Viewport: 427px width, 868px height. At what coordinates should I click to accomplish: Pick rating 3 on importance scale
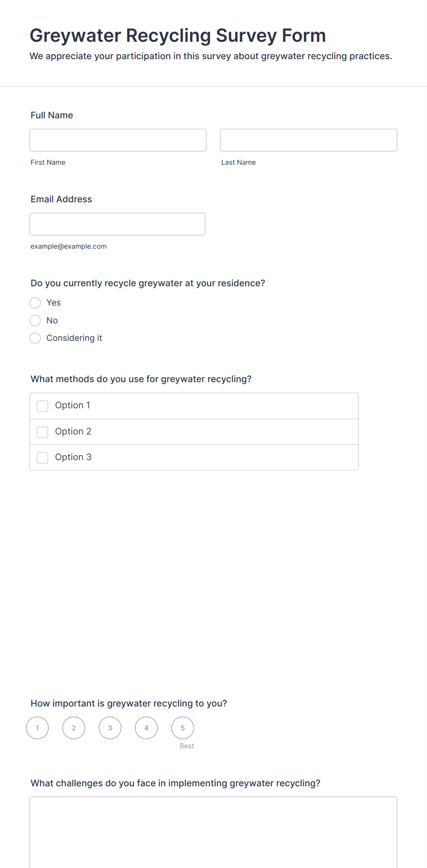(110, 728)
